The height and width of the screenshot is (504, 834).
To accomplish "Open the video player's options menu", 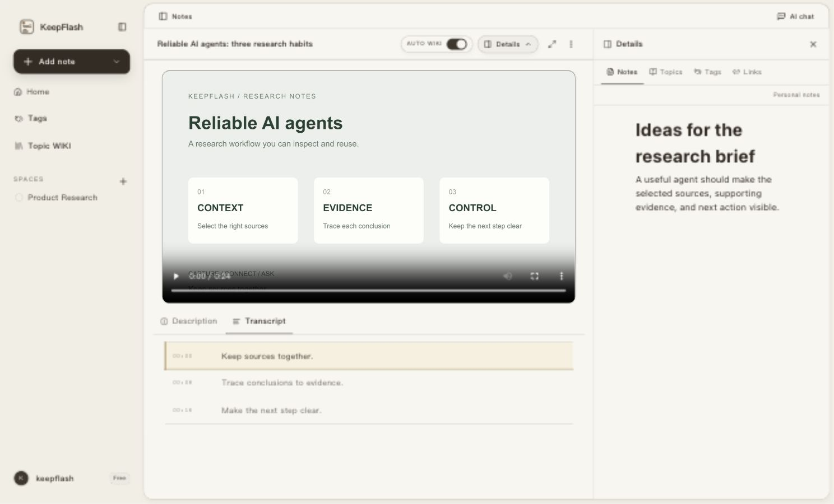I will point(561,276).
